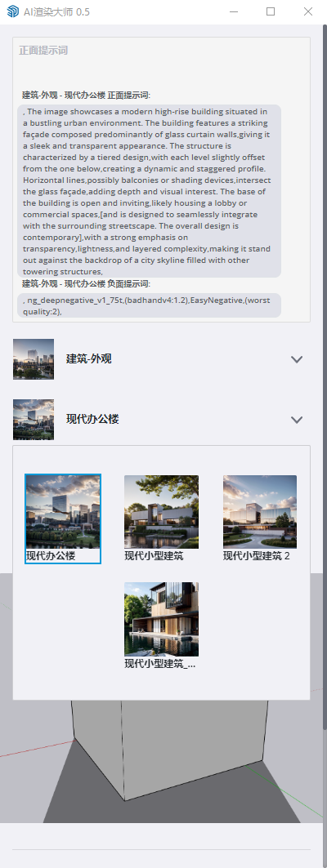Click the 现代小型建筑 2 caption text
The height and width of the screenshot is (868, 327).
click(x=257, y=556)
